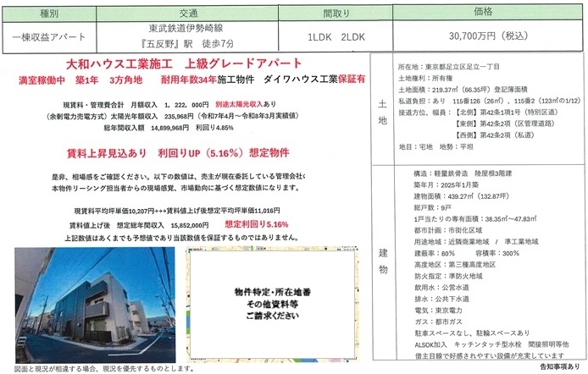Click the price 30,700万円(税込)
This screenshot has width=588, height=374.
click(488, 36)
